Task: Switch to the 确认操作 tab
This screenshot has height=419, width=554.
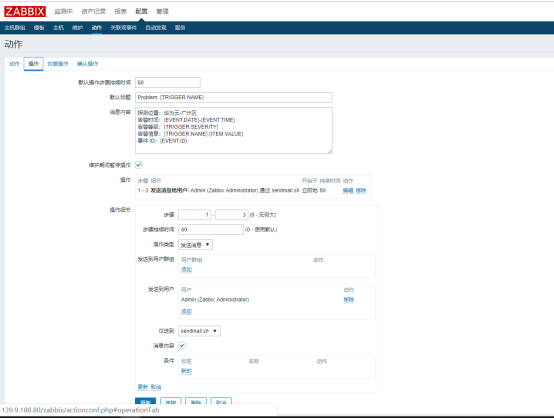Action: (x=88, y=64)
